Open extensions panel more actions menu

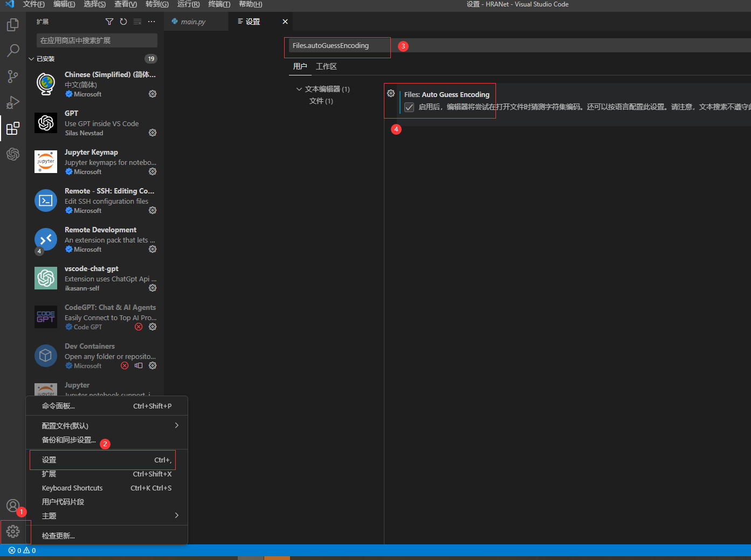pyautogui.click(x=151, y=22)
